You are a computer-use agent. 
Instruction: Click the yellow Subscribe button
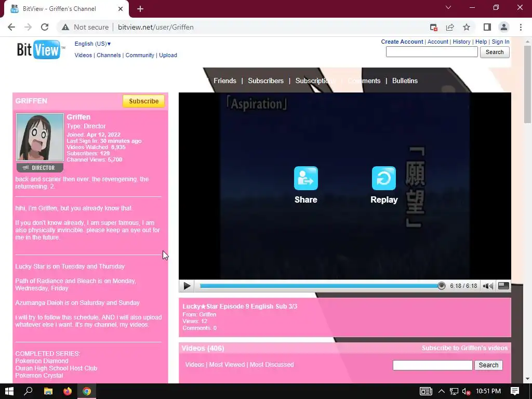[x=143, y=101]
